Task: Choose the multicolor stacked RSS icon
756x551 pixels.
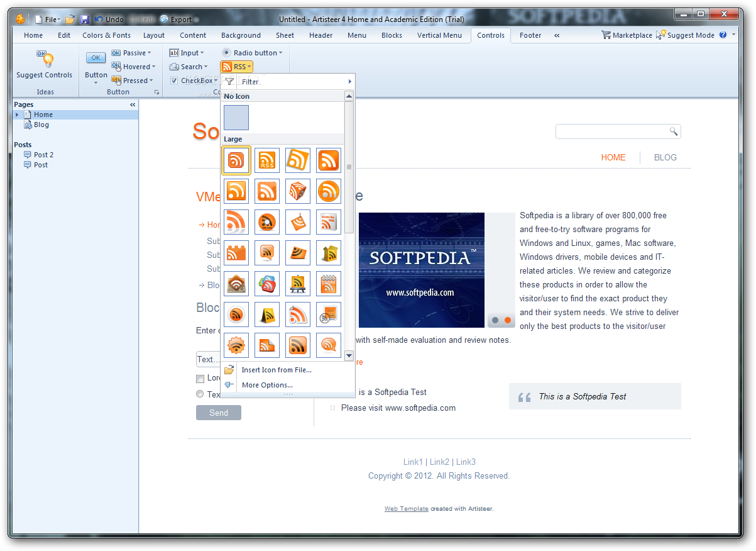Action: coord(267,284)
